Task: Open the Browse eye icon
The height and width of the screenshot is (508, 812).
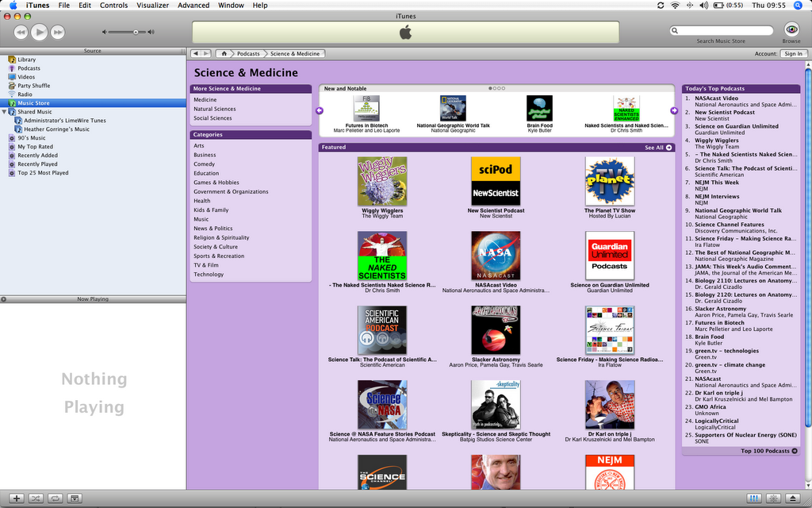Action: (791, 30)
